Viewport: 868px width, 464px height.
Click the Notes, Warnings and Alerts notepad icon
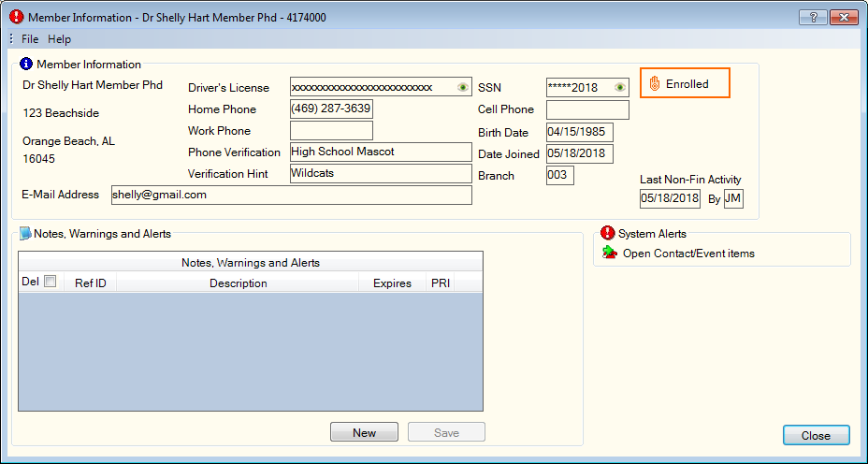pos(25,234)
